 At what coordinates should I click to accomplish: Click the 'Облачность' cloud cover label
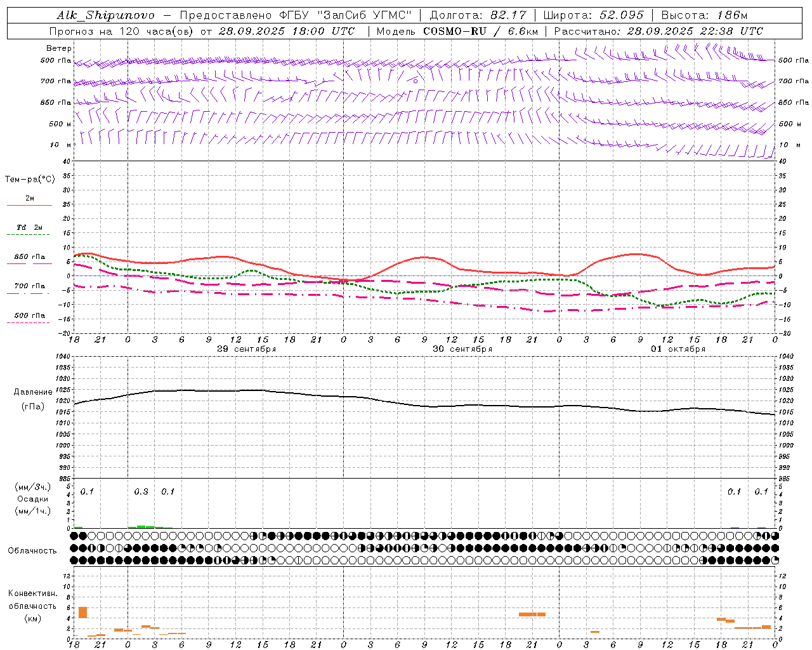tap(32, 550)
